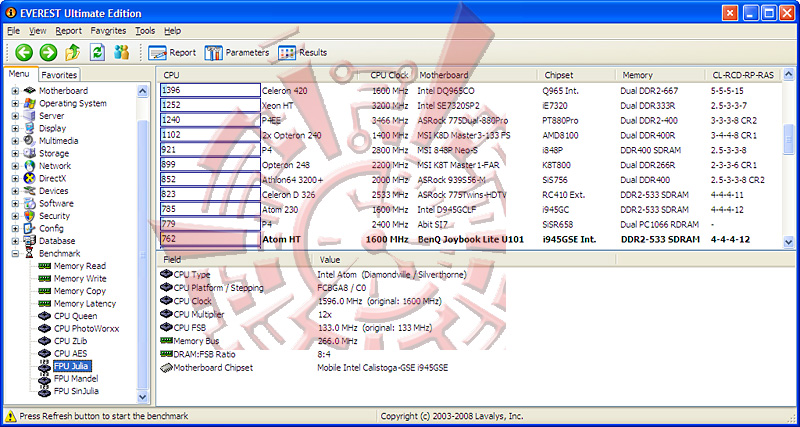
Task: Select CPU ZLib benchmark
Action: coord(73,341)
